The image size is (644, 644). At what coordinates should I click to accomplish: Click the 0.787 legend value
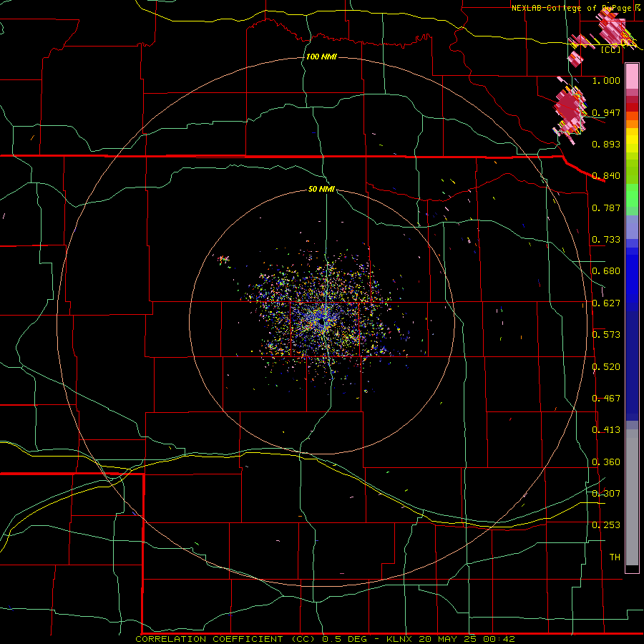[x=606, y=208]
